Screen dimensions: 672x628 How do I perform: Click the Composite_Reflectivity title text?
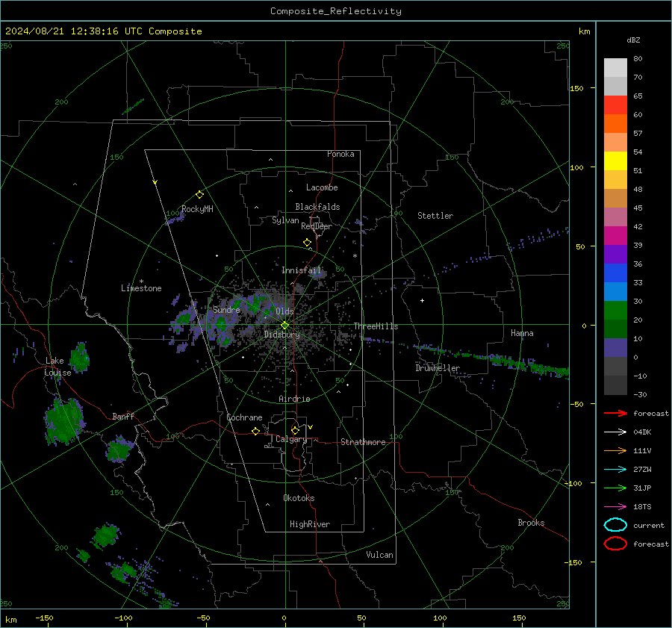pyautogui.click(x=336, y=11)
